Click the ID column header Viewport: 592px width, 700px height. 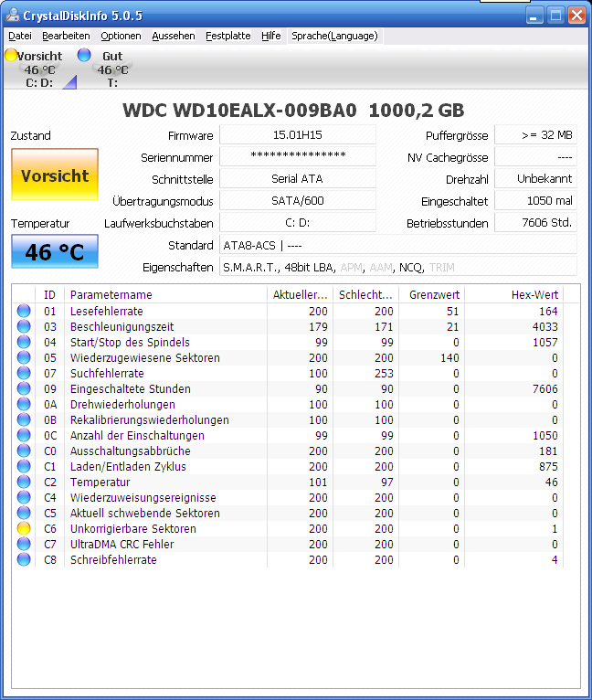click(49, 294)
